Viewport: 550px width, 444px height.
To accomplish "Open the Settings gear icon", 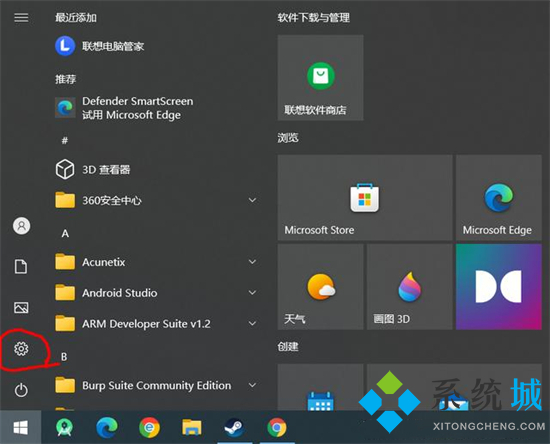I will point(21,349).
